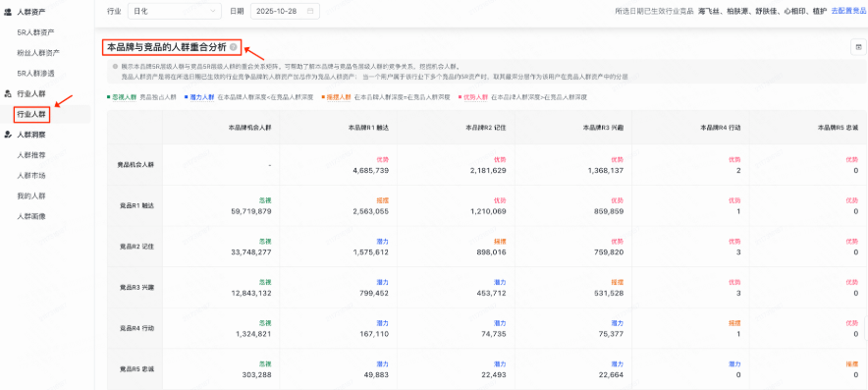Click the blue 潜力人群 legend label

(201, 97)
